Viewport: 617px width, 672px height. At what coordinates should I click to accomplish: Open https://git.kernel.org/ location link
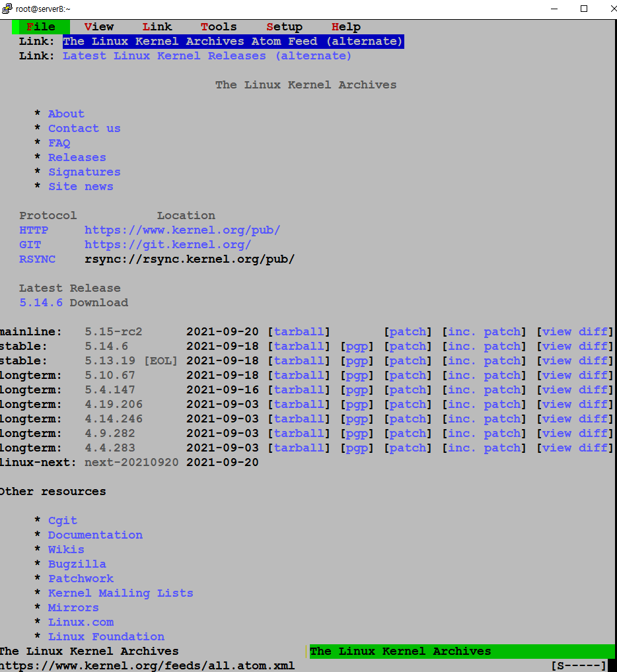168,245
